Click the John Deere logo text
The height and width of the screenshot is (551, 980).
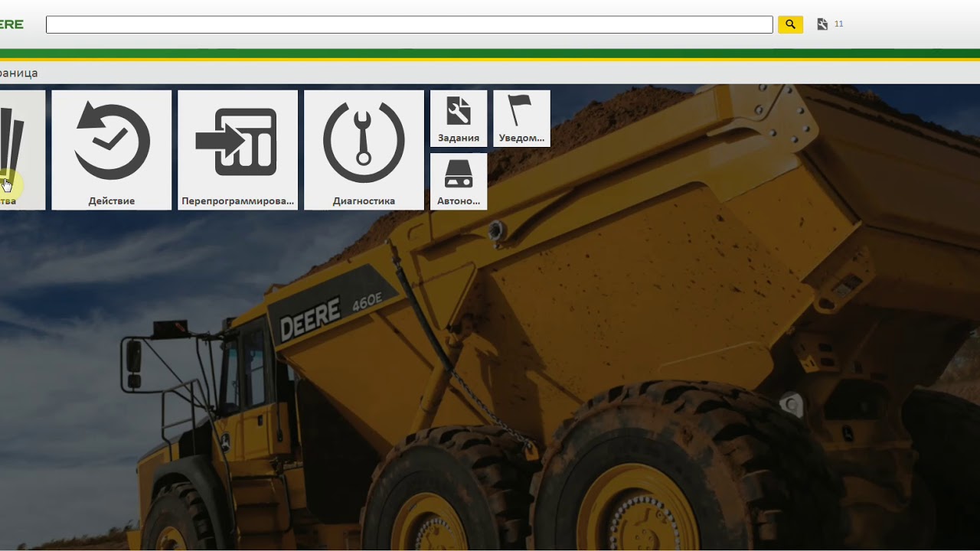[x=11, y=24]
